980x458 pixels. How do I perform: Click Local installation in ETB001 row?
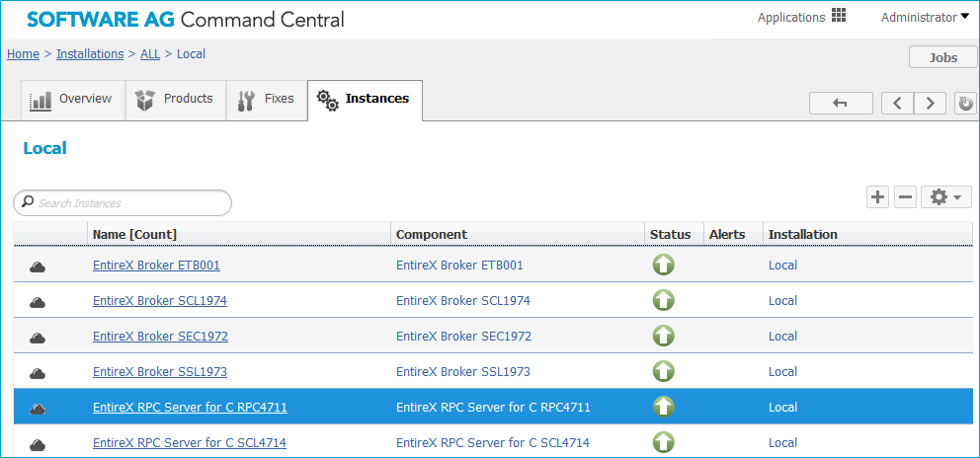[782, 266]
